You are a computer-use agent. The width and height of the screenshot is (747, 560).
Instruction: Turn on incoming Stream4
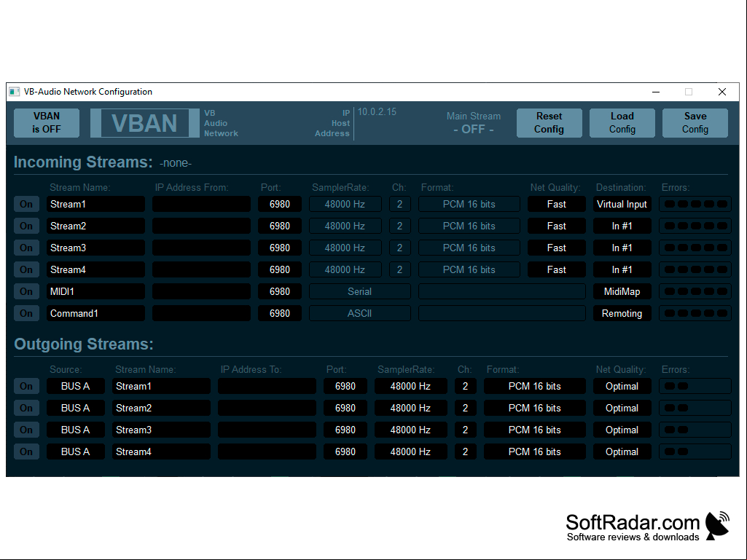26,269
